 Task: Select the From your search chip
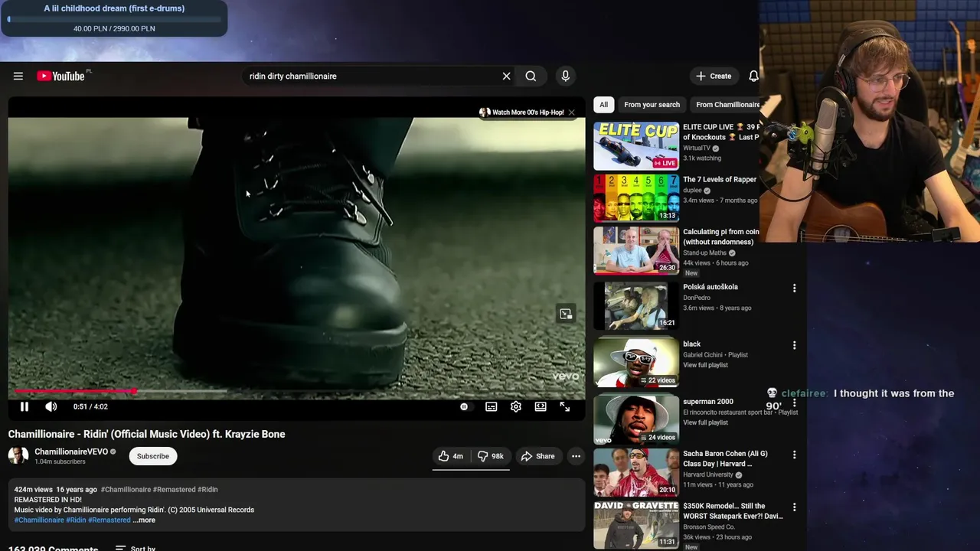(x=652, y=105)
